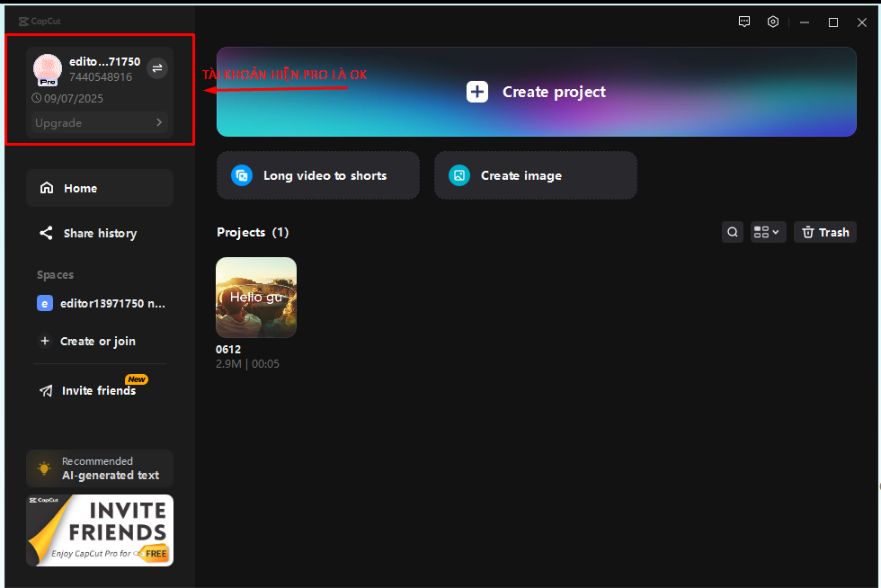This screenshot has height=588, width=881.
Task: Click the Create project banner
Action: point(536,92)
